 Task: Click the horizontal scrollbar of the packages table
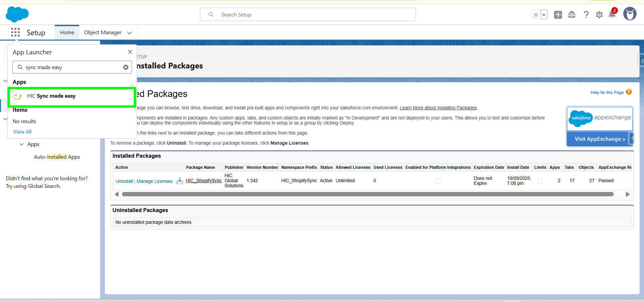[368, 194]
